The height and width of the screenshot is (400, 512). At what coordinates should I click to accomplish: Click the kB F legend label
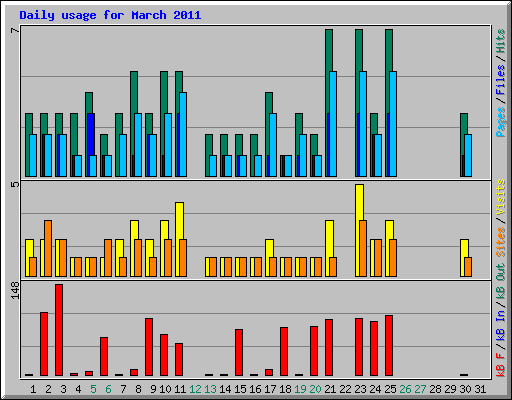coord(501,365)
